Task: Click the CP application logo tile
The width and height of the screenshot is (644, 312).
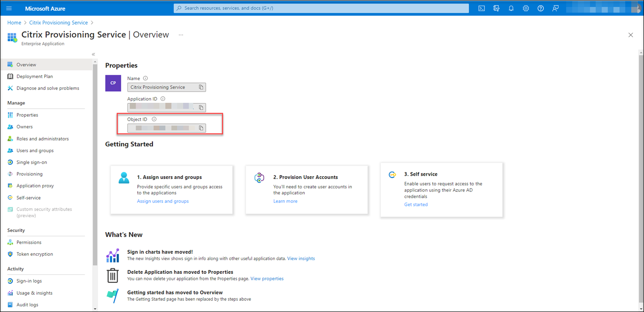Action: pyautogui.click(x=113, y=83)
